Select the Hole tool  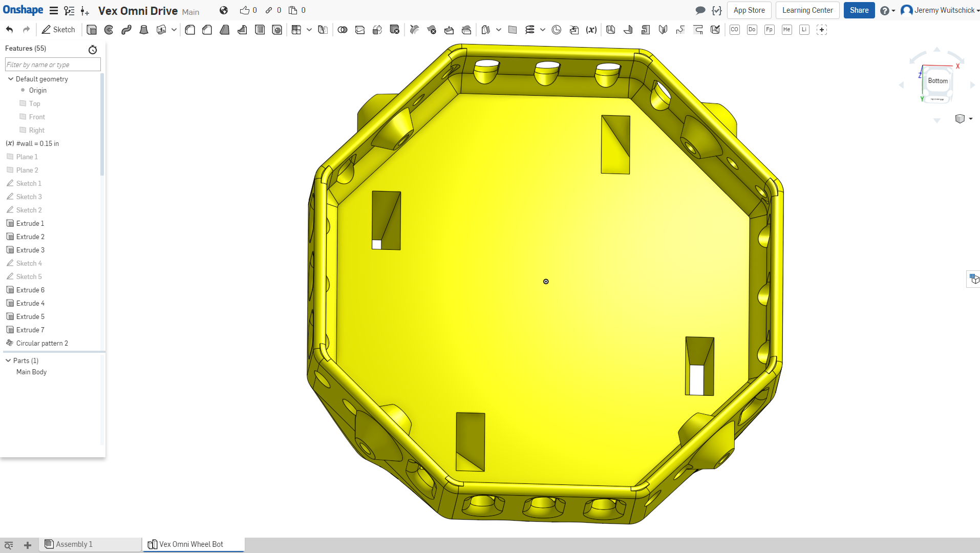[x=277, y=30]
